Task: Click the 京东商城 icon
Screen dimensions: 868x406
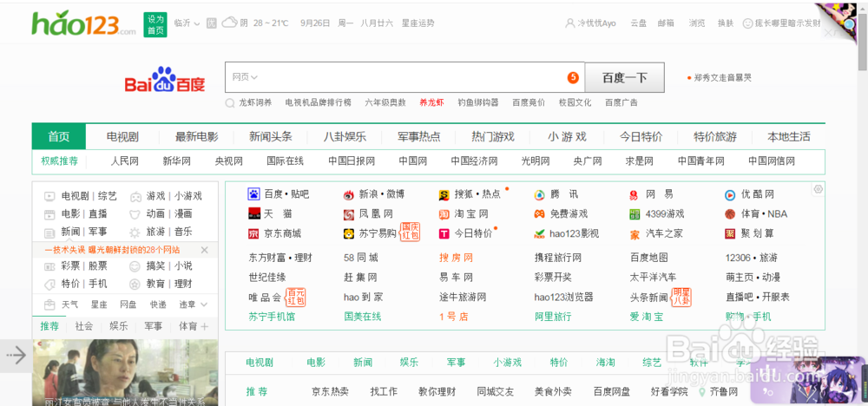Action: pos(253,234)
